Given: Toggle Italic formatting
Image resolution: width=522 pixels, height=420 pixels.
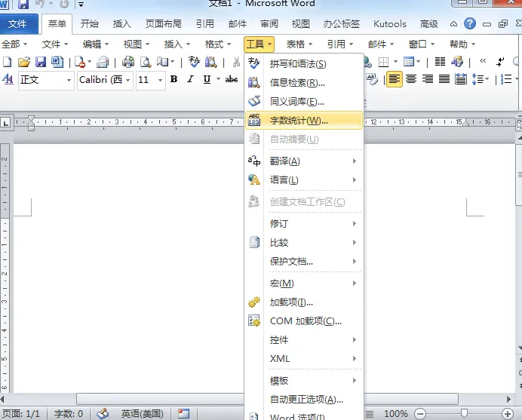Looking at the screenshot, I should (x=190, y=79).
